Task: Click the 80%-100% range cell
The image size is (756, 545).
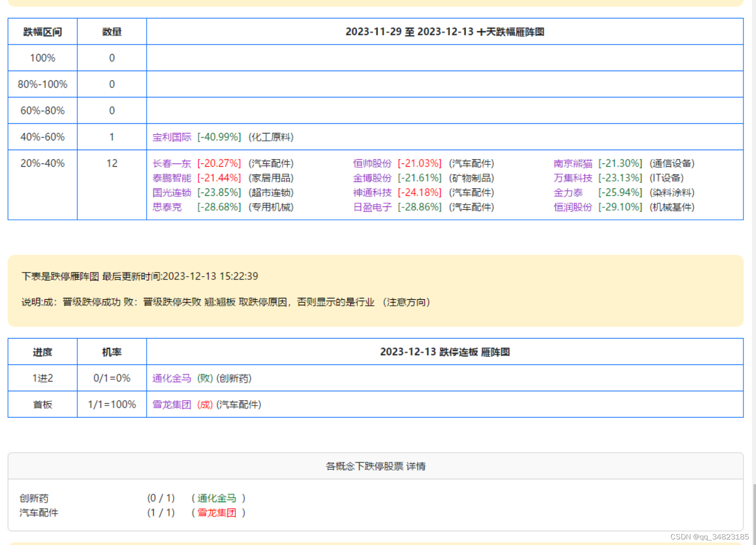Action: [43, 85]
